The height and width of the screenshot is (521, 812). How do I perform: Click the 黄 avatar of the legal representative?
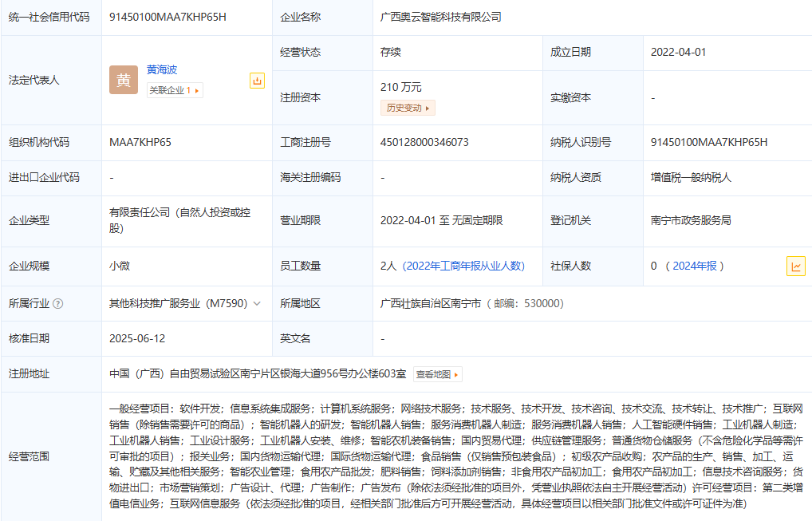coord(124,80)
